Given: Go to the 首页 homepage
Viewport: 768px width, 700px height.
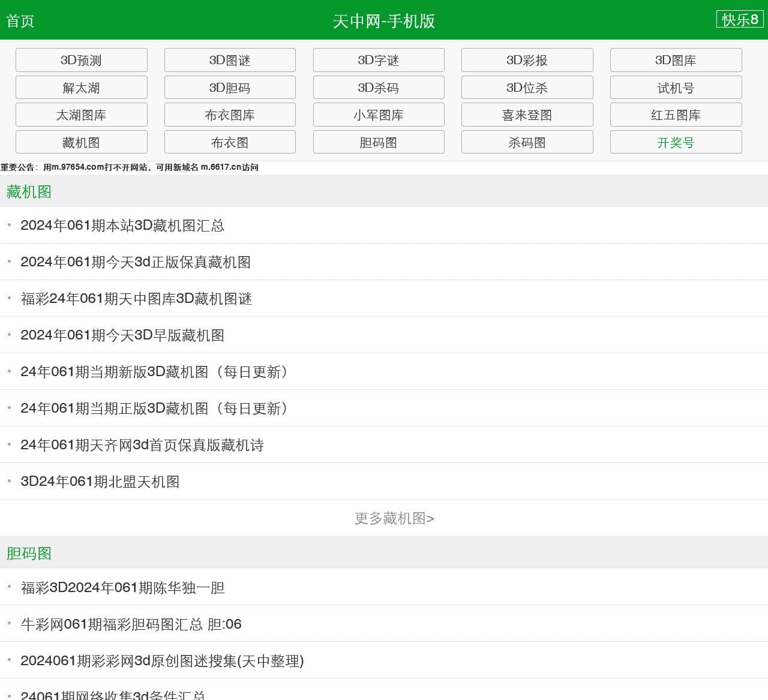Looking at the screenshot, I should click(x=20, y=21).
